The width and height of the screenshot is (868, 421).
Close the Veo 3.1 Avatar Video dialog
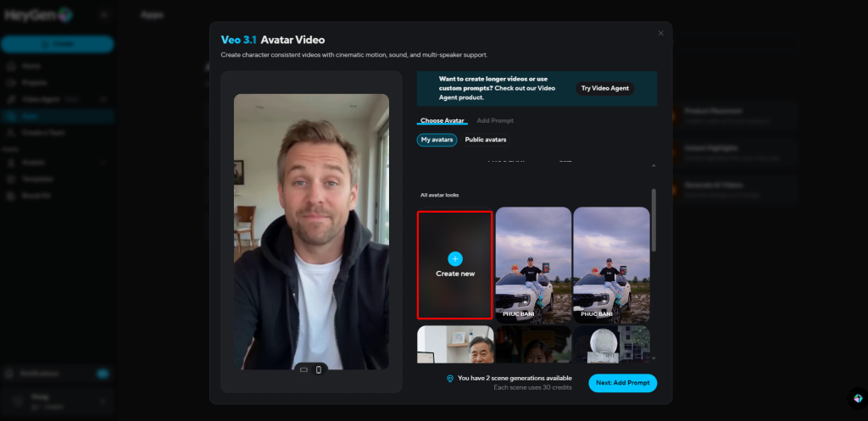pos(661,33)
